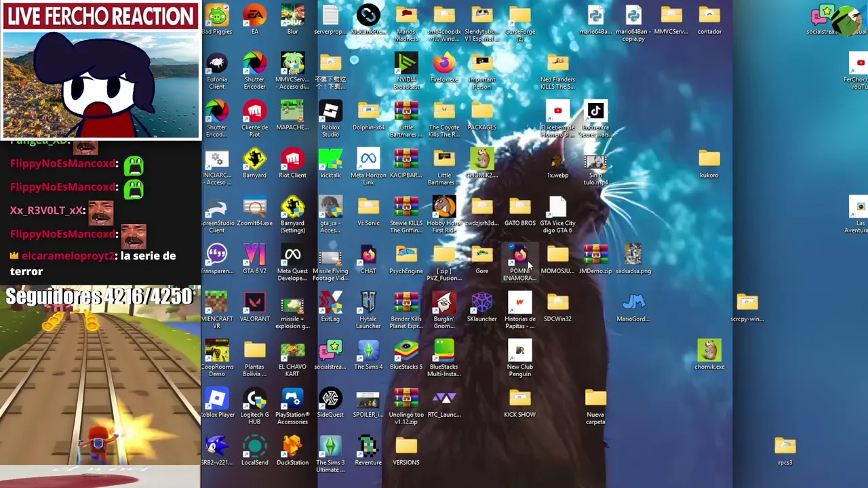Launch NVIDIA Broadcast icon
Viewport: 868px width, 488px height.
406,64
